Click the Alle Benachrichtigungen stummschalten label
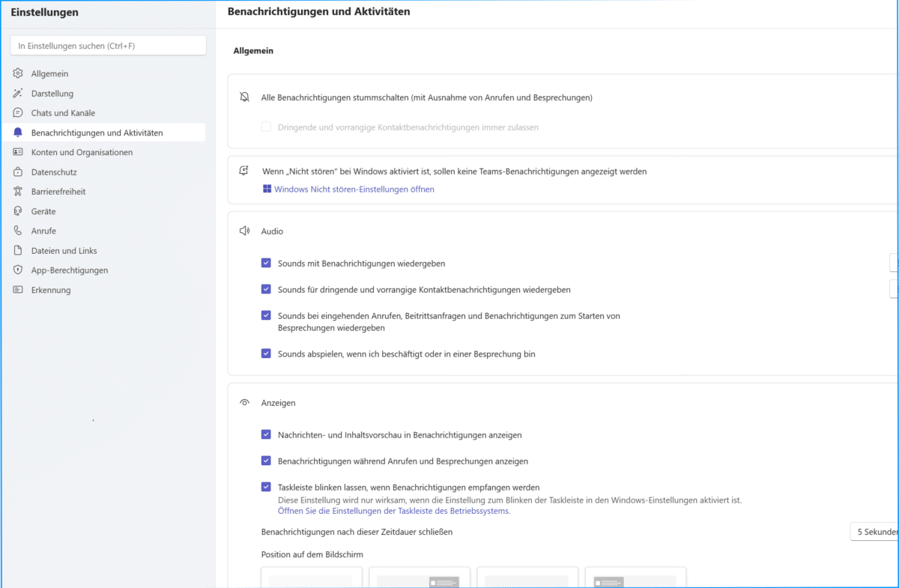The image size is (899, 588). click(x=427, y=97)
